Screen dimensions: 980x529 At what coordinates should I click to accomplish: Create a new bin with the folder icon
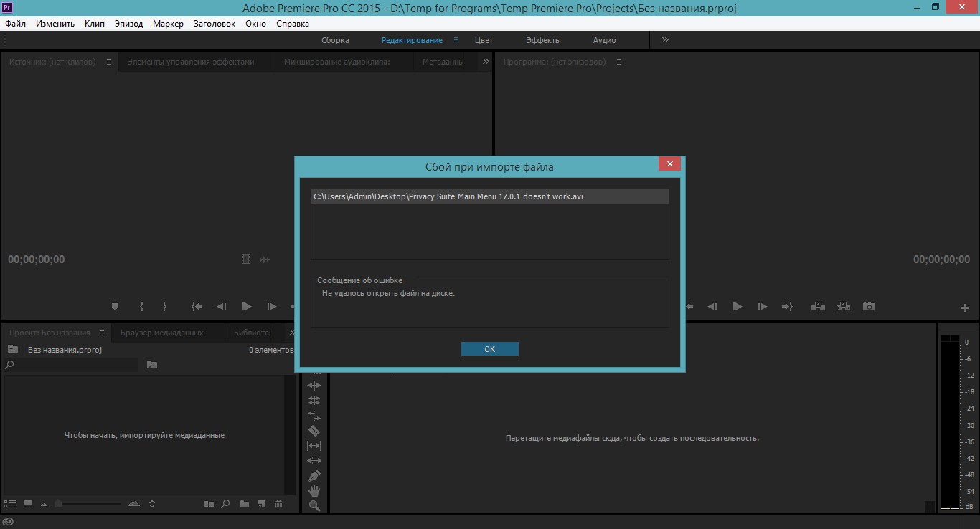pos(245,504)
